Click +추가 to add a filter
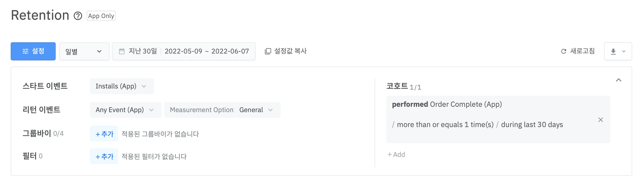 click(104, 156)
